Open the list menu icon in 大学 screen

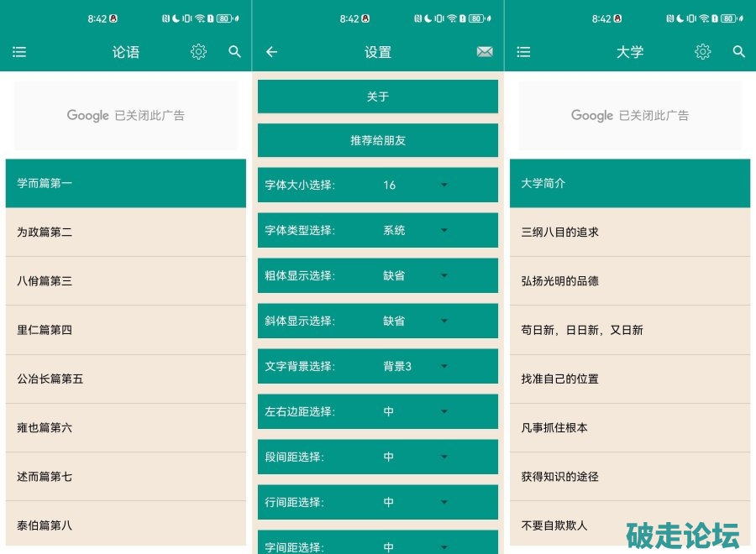pos(523,52)
